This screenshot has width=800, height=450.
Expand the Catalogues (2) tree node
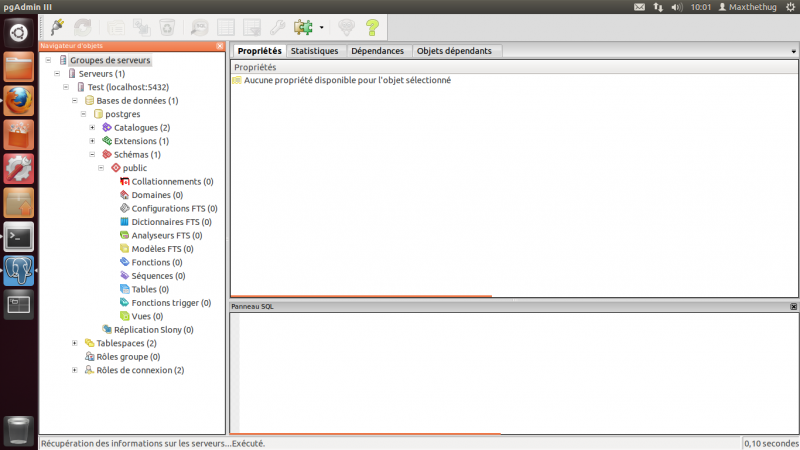click(93, 127)
